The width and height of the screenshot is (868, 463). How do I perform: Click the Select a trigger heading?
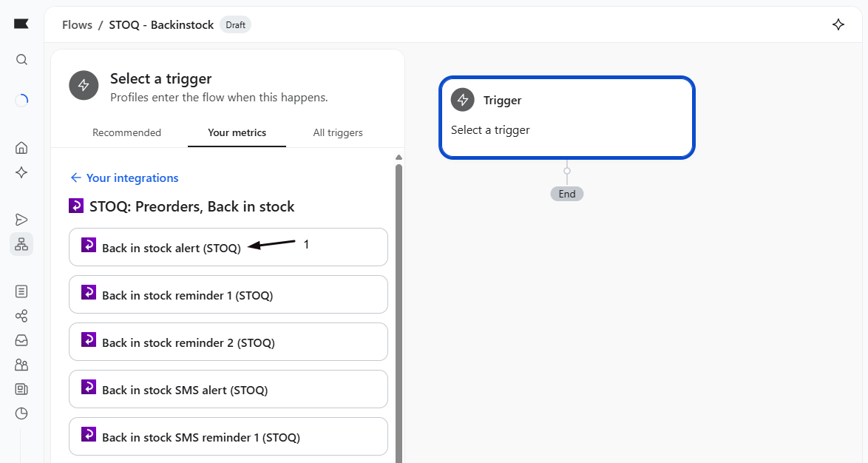coord(161,78)
